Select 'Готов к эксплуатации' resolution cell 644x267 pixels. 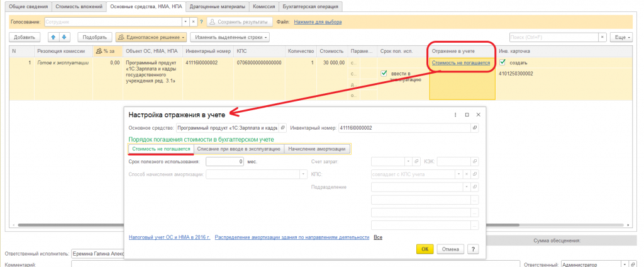[64, 63]
